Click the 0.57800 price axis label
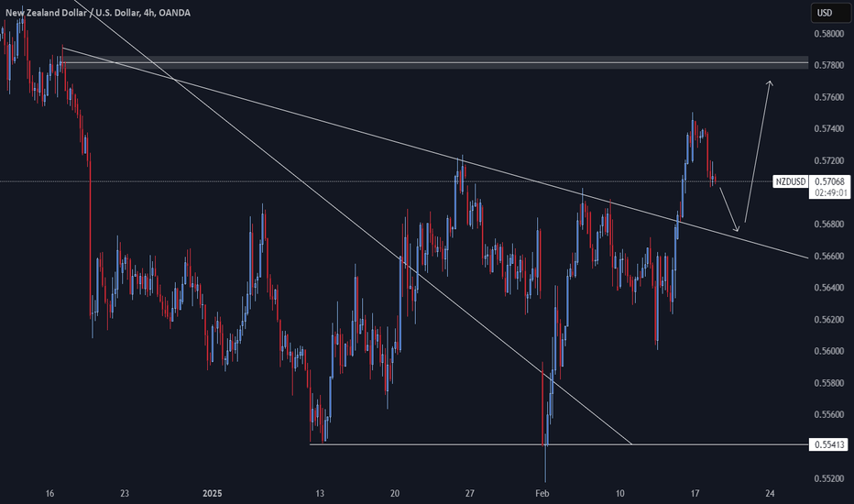Image resolution: width=854 pixels, height=504 pixels. (x=829, y=65)
